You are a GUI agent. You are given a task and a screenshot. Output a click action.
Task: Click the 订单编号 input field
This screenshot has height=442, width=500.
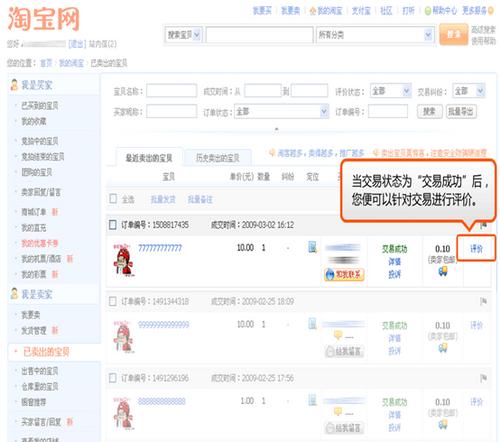[x=388, y=111]
